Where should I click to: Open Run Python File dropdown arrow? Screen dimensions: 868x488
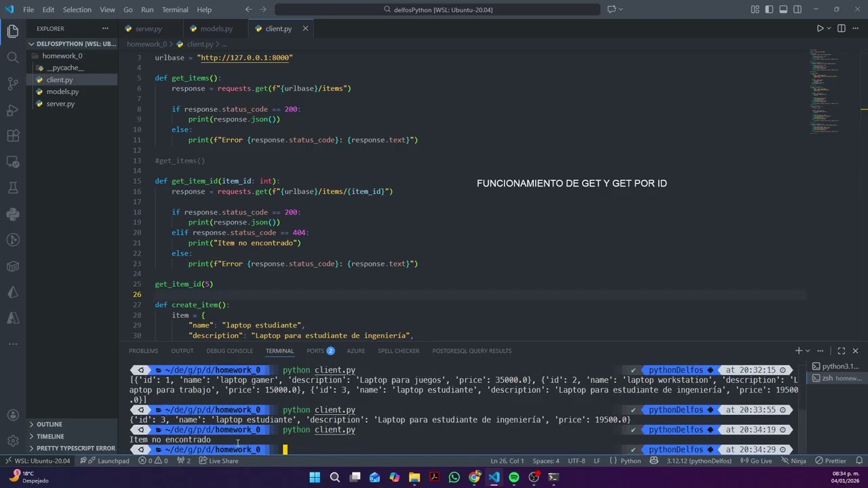[829, 28]
